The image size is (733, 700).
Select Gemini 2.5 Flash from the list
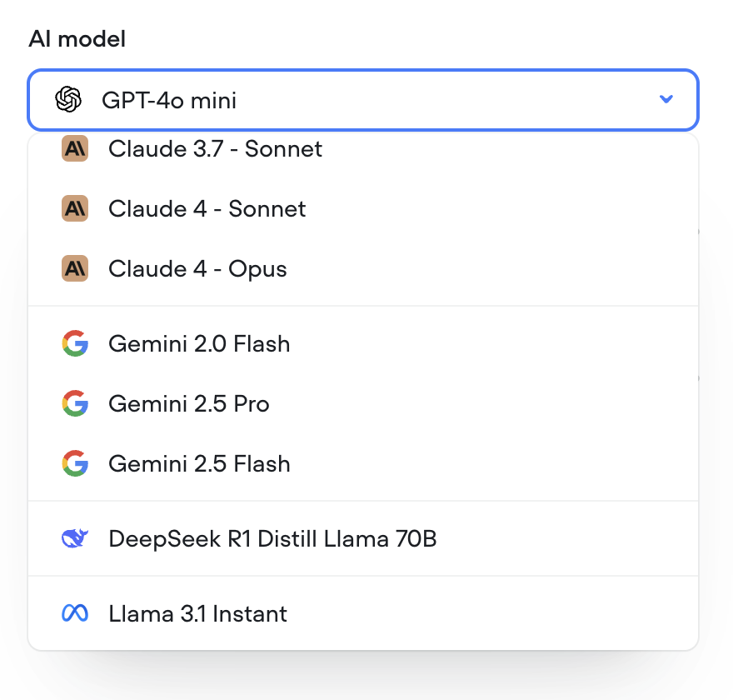(199, 463)
